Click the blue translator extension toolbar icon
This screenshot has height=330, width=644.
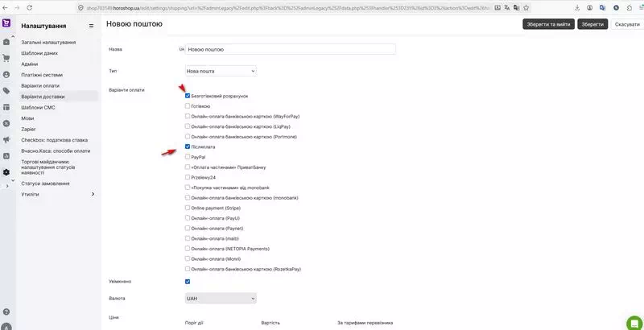[x=602, y=7]
